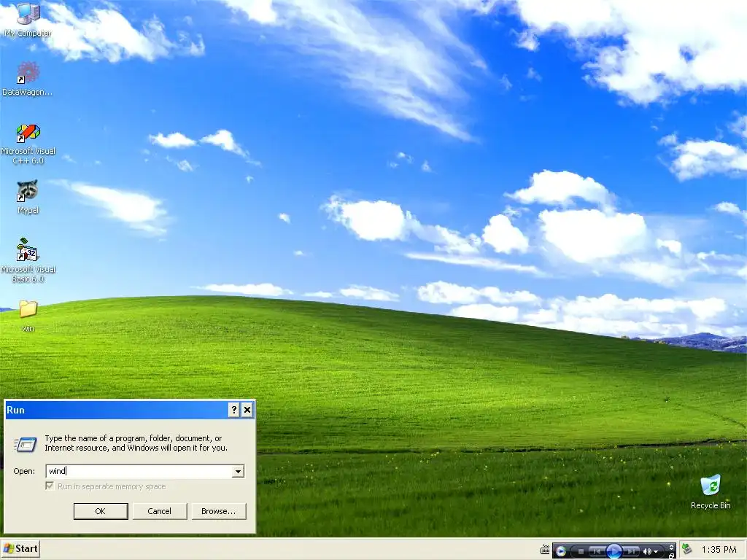Skip to next track in taskbar player
The image size is (747, 560).
pyautogui.click(x=631, y=551)
